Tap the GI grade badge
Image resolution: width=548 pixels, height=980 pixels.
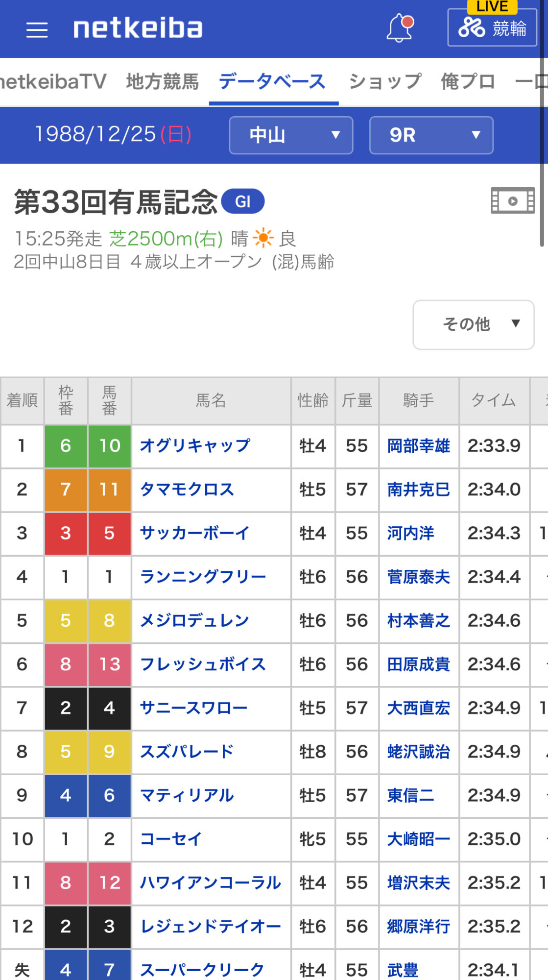[x=243, y=201]
